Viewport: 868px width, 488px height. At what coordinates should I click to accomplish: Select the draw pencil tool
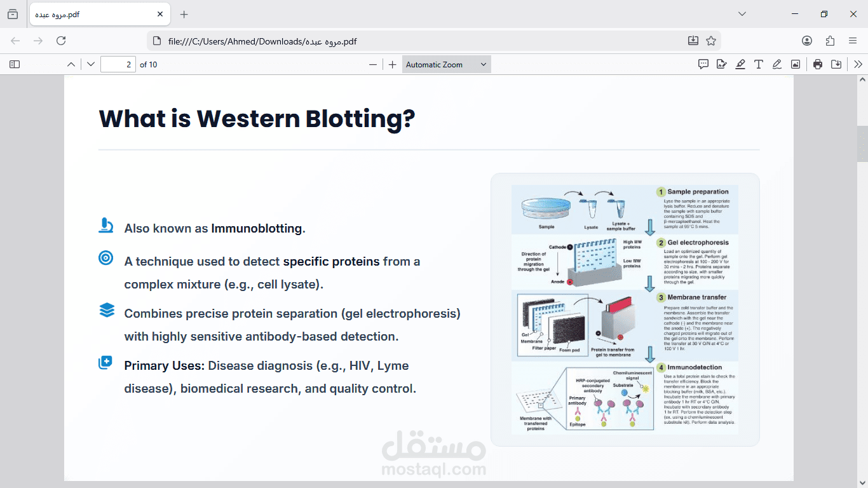777,64
